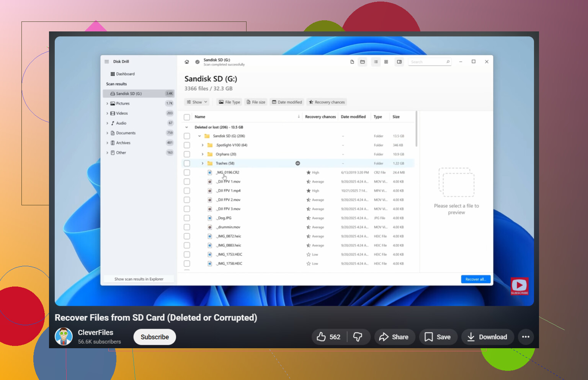
Task: Expand the Trashes folder chevron
Action: point(203,163)
